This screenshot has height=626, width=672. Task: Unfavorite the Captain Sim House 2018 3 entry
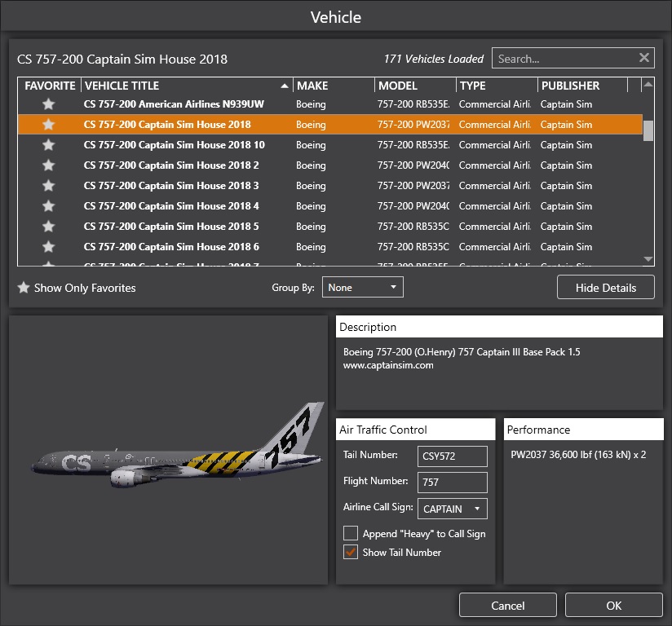pyautogui.click(x=48, y=186)
